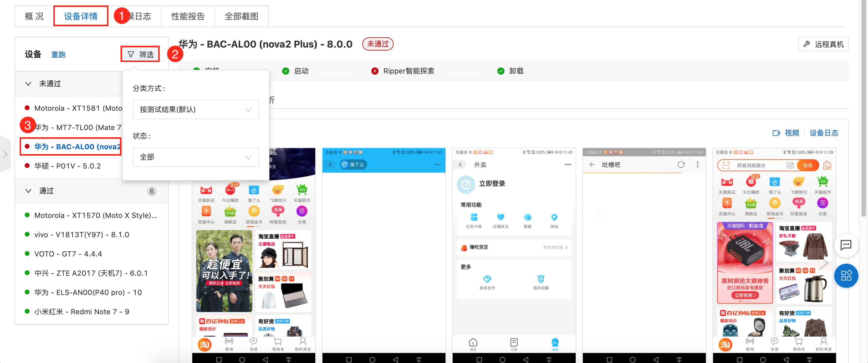Click the back arrow in 外卖 screenshot

click(461, 165)
